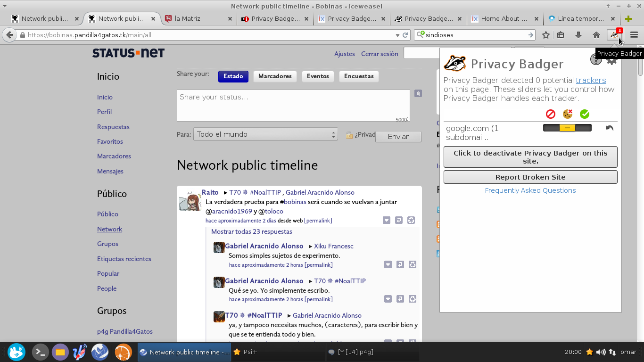
Task: Switch to 'la Matriz' tab
Action: (198, 19)
